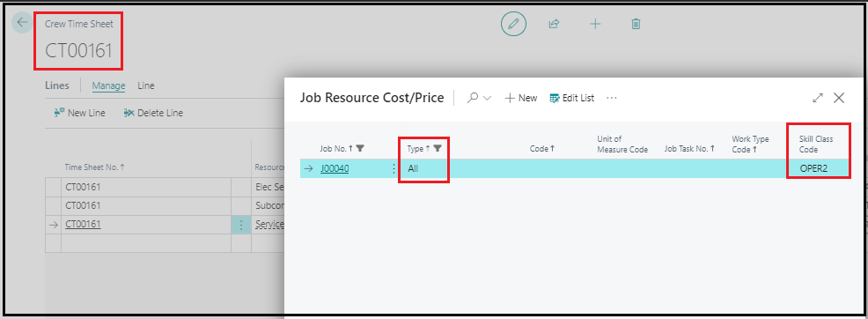The height and width of the screenshot is (319, 868).
Task: Open search magnifier in Job Resource dialog
Action: 473,98
